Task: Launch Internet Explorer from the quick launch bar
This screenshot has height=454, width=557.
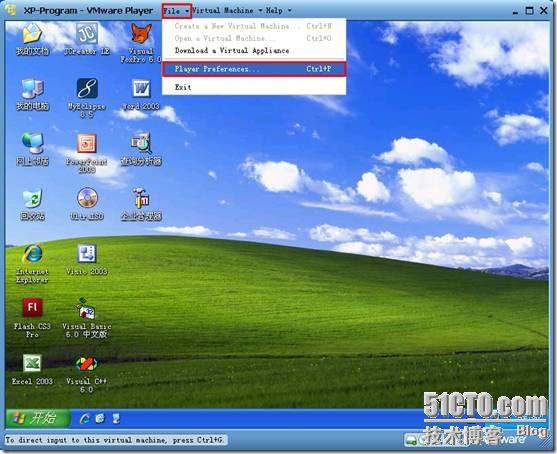Action: tap(85, 418)
